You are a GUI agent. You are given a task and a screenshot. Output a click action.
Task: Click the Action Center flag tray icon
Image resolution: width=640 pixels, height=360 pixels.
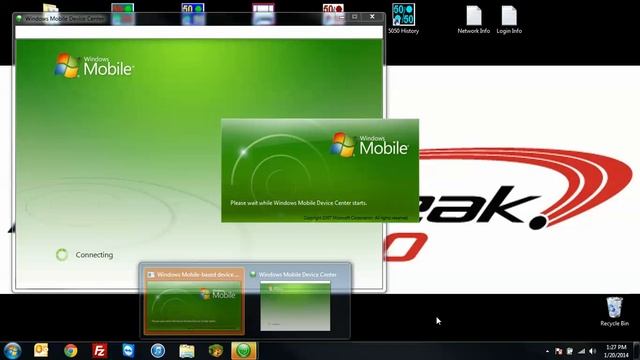coord(558,351)
